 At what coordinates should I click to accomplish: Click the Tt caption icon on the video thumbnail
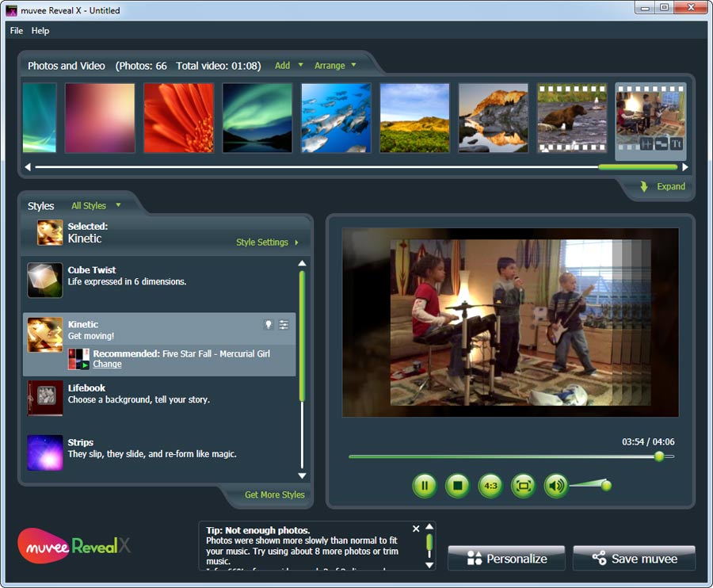(676, 143)
